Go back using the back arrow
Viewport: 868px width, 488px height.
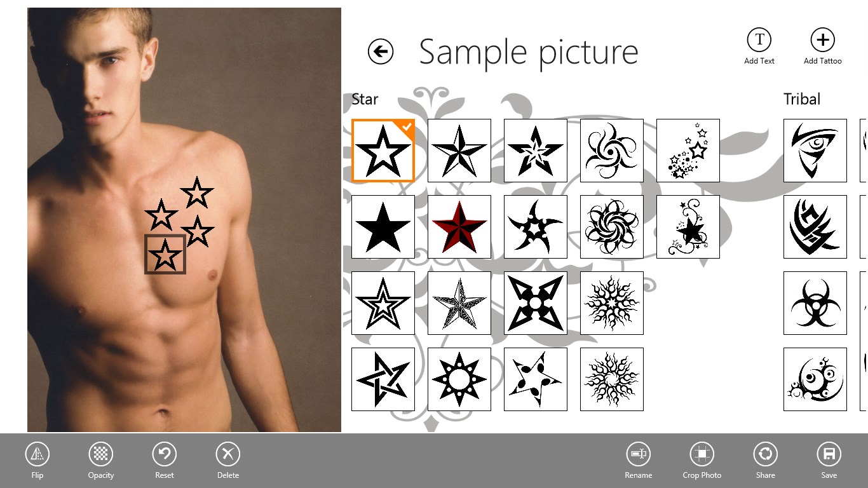381,51
